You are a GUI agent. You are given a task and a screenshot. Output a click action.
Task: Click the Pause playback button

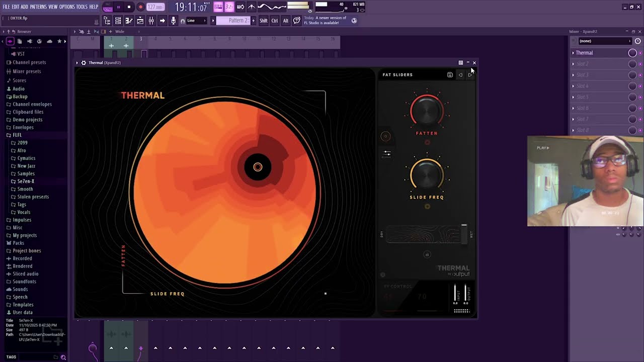tap(119, 7)
